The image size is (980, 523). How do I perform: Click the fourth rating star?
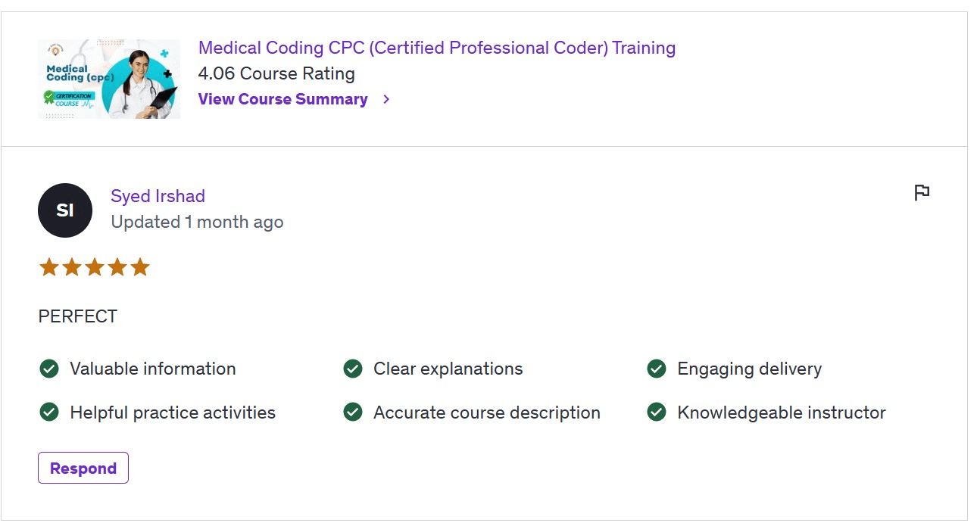[x=117, y=267]
